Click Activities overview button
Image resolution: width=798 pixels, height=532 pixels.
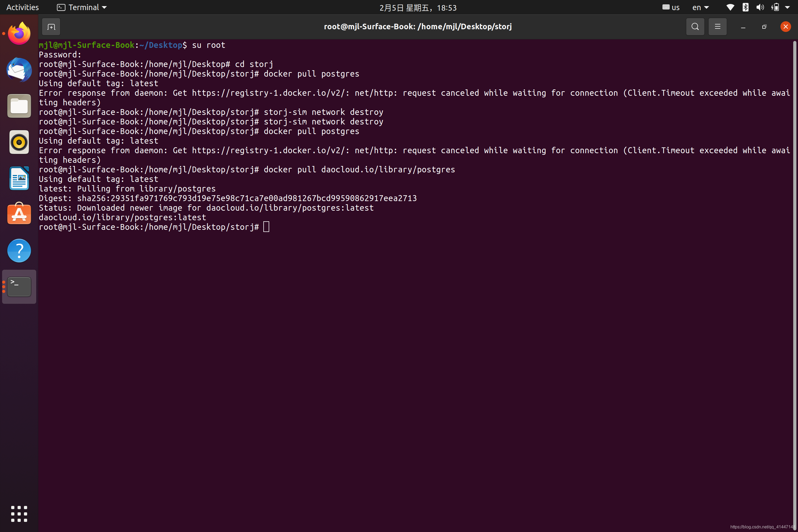click(x=22, y=7)
